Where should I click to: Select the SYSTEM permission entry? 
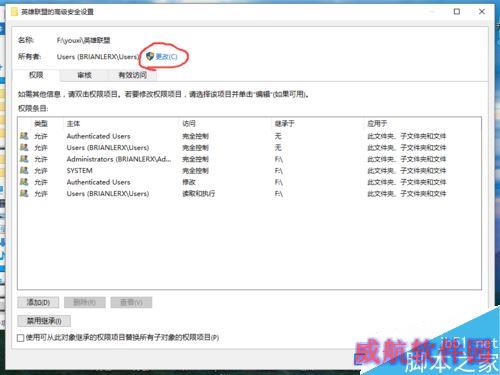click(249, 171)
